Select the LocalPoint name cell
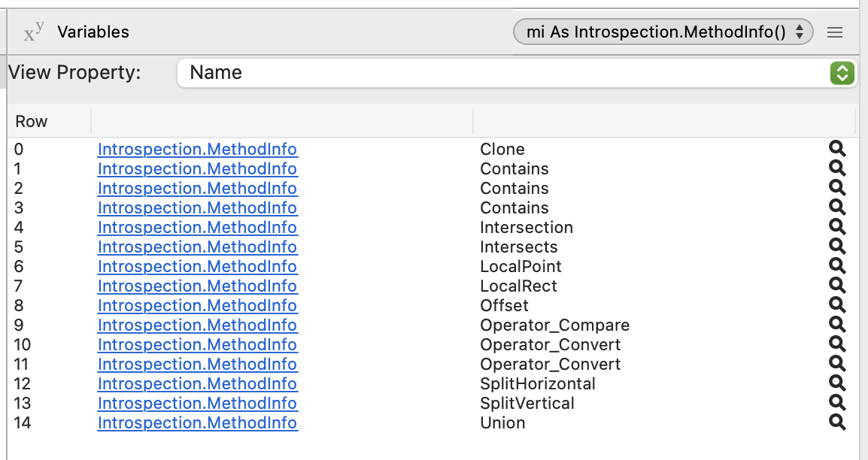This screenshot has width=868, height=460. pyautogui.click(x=520, y=267)
